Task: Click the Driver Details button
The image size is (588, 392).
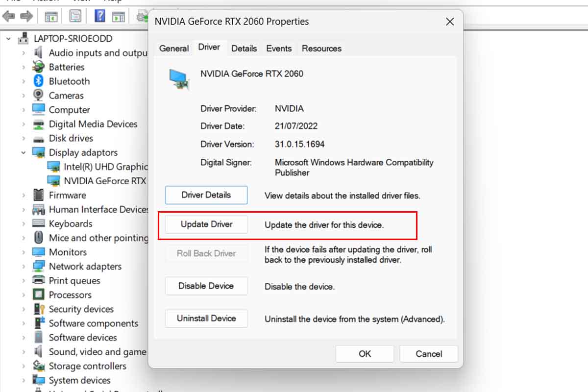Action: point(206,195)
